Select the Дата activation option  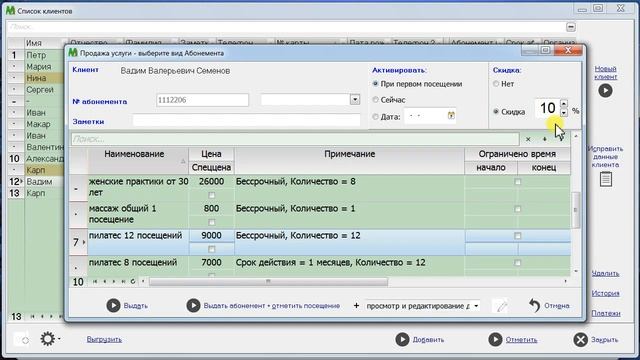376,117
